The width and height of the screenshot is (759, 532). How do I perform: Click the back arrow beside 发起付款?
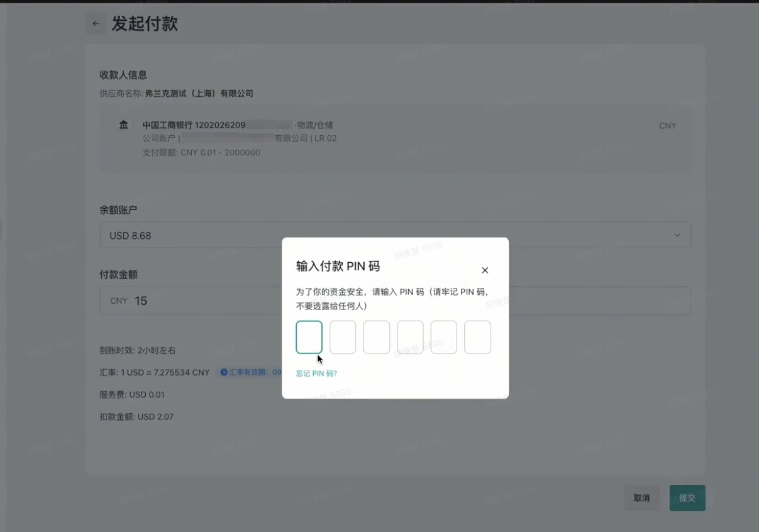pyautogui.click(x=96, y=24)
